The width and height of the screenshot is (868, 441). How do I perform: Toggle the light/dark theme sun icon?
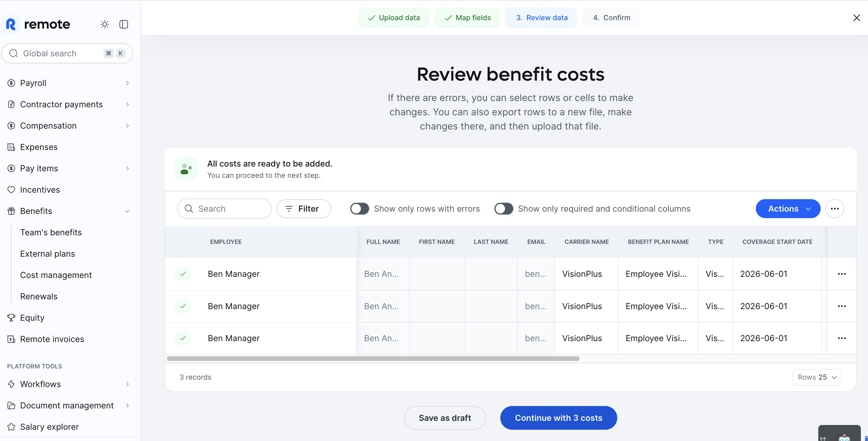tap(105, 24)
